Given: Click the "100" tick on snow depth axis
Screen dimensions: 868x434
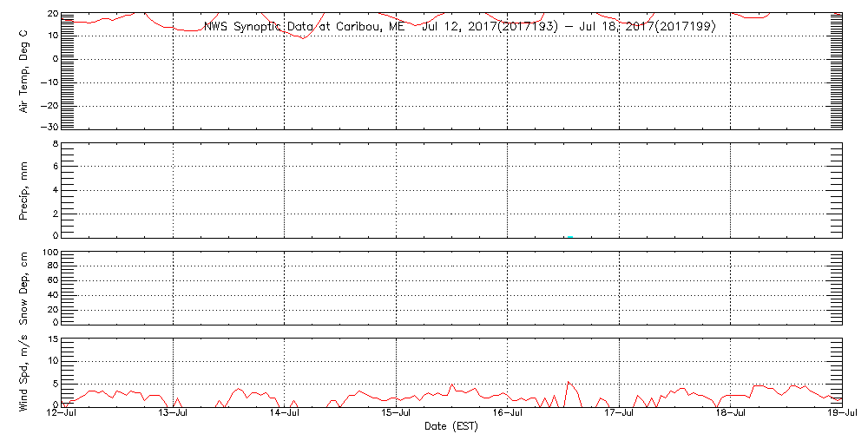Looking at the screenshot, I should (49, 253).
